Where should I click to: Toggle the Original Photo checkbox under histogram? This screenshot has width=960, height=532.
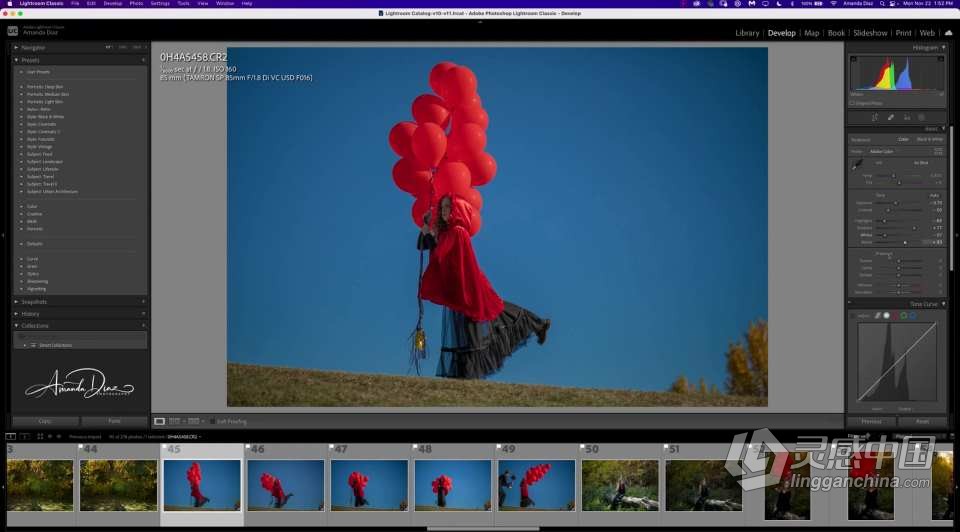pos(852,102)
